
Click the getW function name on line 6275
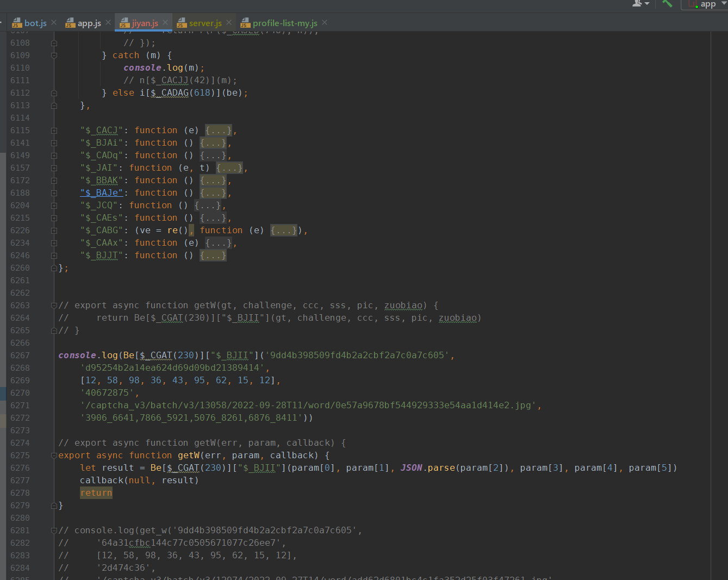tap(189, 456)
